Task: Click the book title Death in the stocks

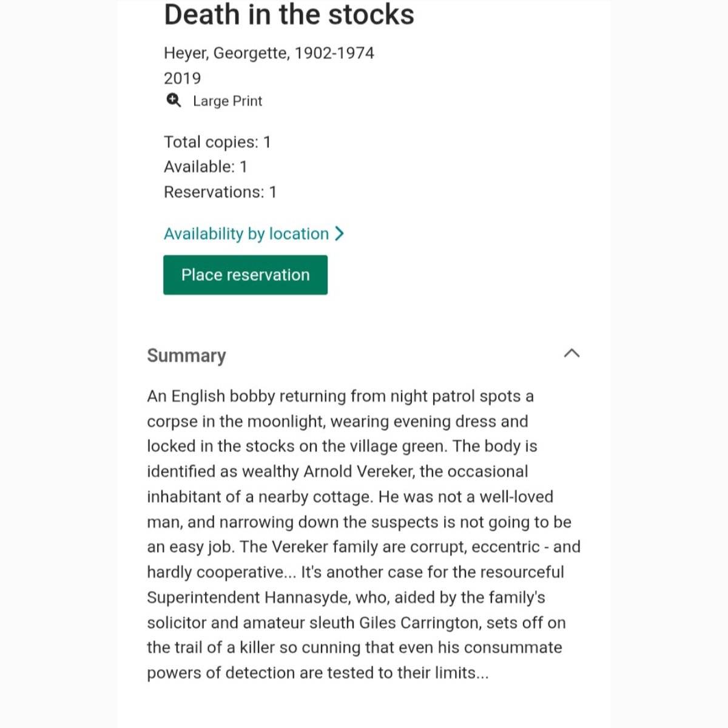Action: click(289, 15)
